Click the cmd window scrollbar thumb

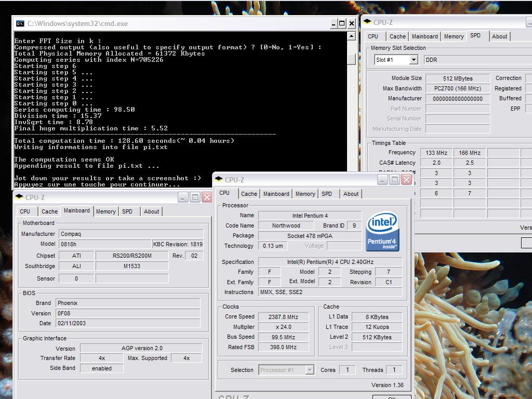pyautogui.click(x=352, y=58)
